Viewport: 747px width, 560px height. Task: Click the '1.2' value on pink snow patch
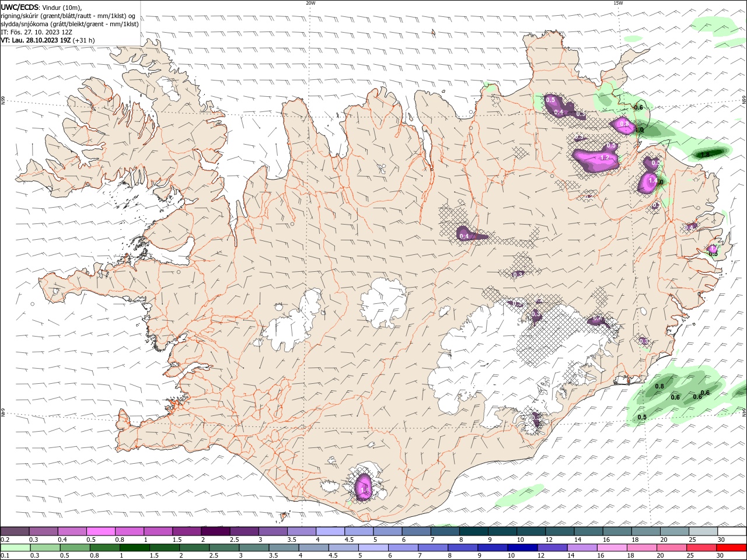(605, 157)
